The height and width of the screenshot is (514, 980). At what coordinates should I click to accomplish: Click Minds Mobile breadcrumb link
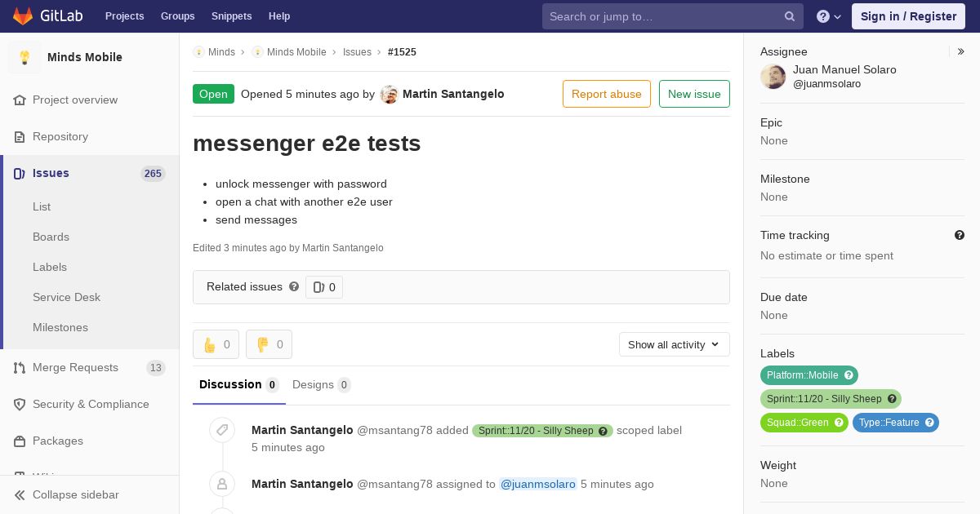click(x=296, y=51)
